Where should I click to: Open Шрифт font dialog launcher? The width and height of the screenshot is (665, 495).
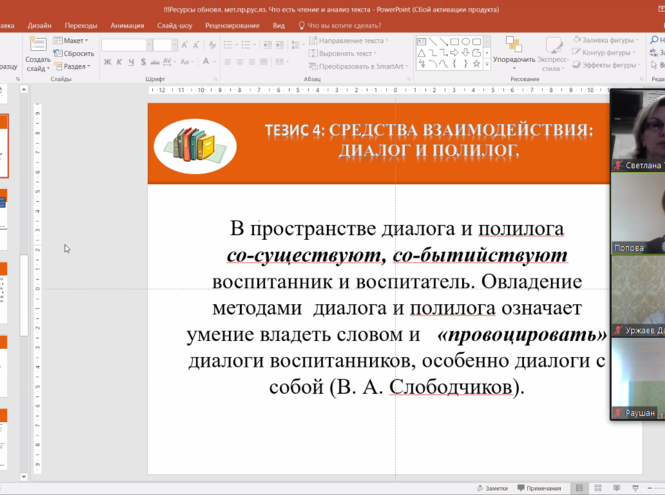(215, 79)
